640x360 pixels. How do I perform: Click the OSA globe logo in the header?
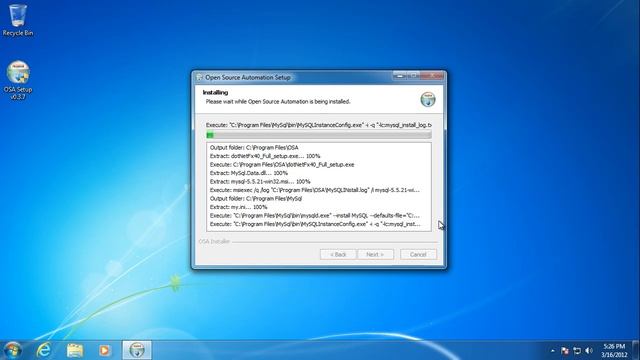click(428, 99)
